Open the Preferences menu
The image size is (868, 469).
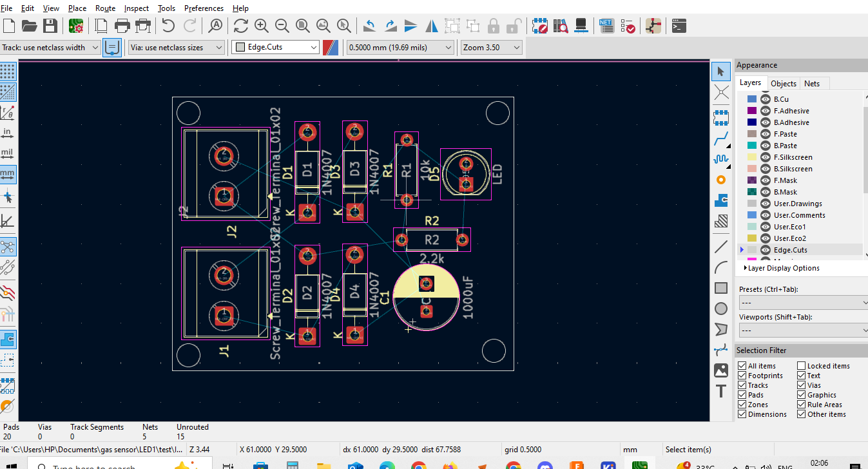point(204,8)
